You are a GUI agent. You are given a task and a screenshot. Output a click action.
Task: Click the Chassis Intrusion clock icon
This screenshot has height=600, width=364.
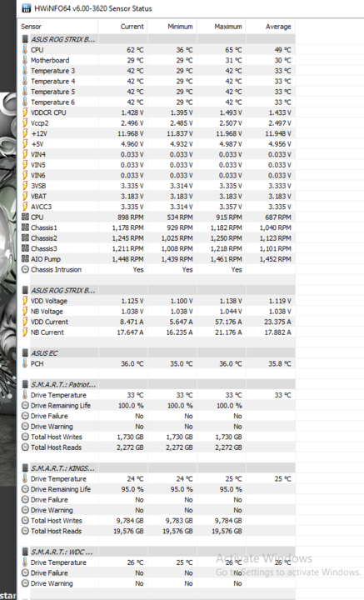coord(25,269)
